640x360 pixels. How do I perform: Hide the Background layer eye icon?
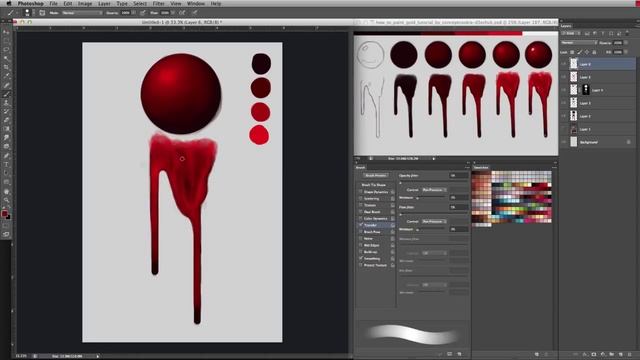pyautogui.click(x=564, y=142)
